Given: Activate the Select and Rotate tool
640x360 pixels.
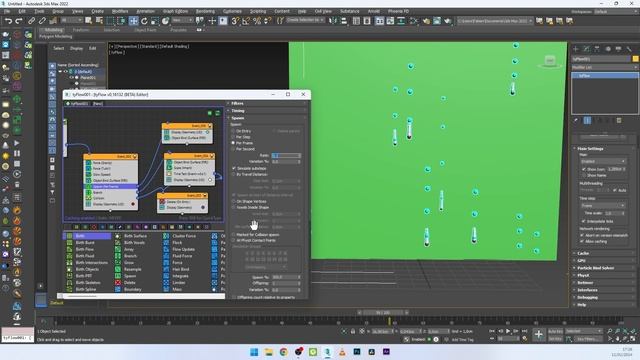Looking at the screenshot, I should (x=144, y=20).
